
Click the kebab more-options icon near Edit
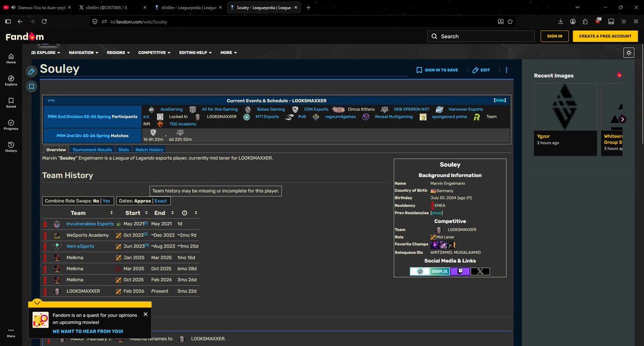click(x=506, y=70)
